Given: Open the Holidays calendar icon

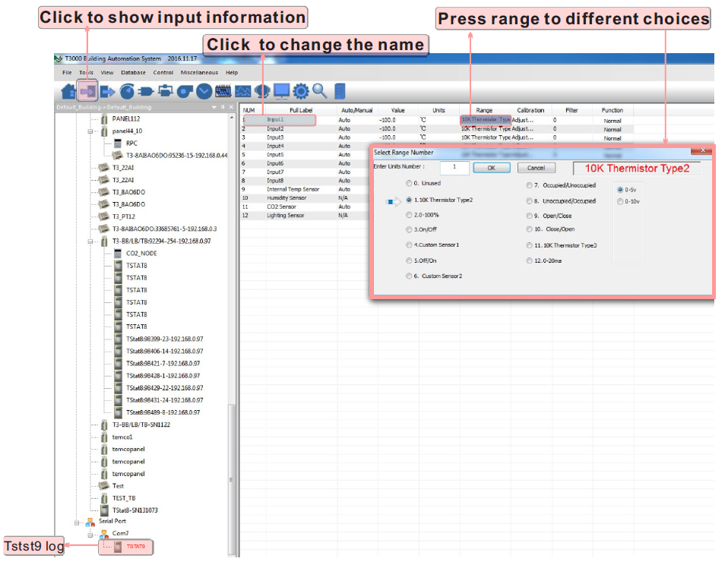Looking at the screenshot, I should click(x=223, y=91).
